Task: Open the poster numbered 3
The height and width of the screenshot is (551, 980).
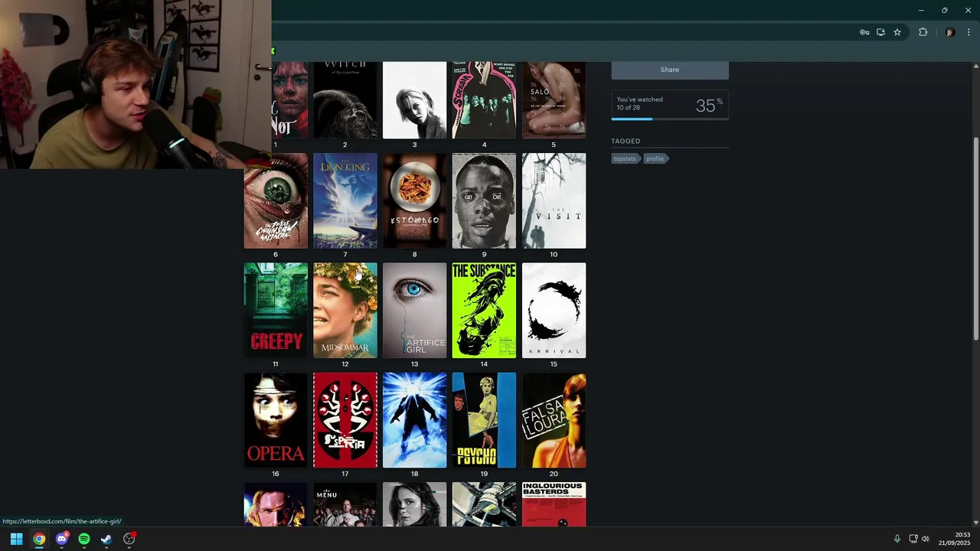Action: (414, 99)
